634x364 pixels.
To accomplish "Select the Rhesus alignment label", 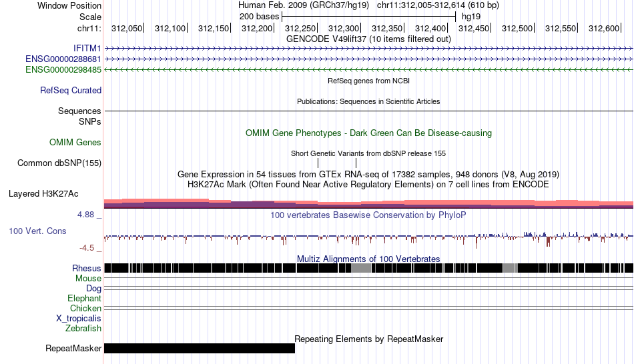I will pyautogui.click(x=87, y=268).
